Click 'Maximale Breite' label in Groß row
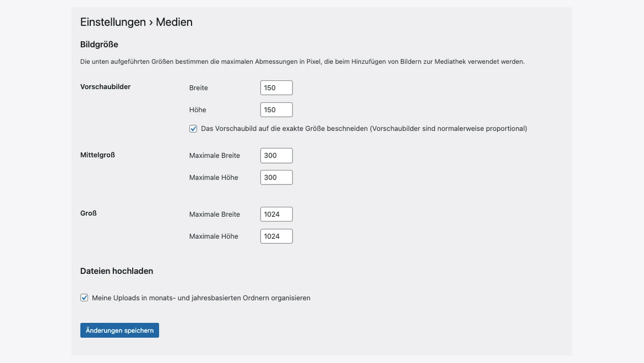 pos(214,215)
